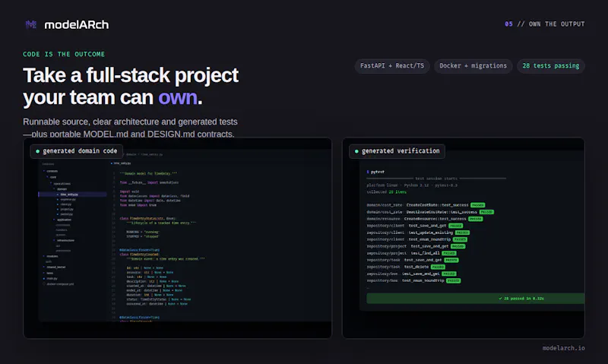
Task: Click the 'CODE IS THE OUTCOME' tagline
Action: (x=64, y=54)
